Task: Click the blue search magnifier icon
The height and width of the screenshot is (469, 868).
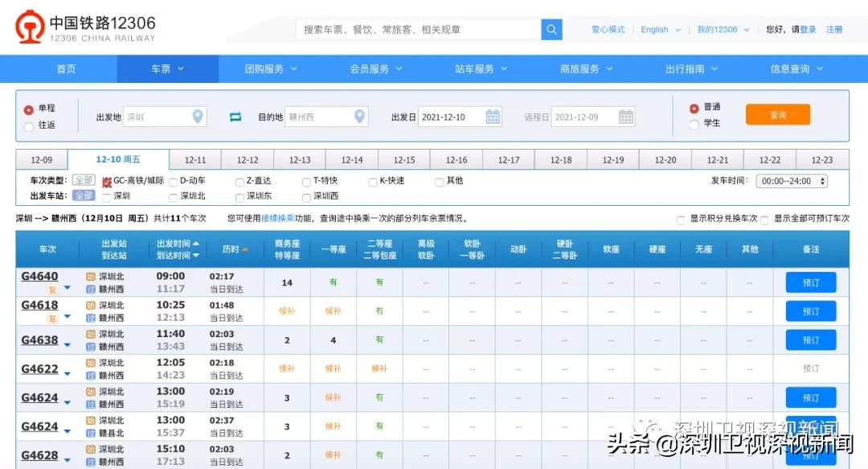Action: click(x=551, y=28)
